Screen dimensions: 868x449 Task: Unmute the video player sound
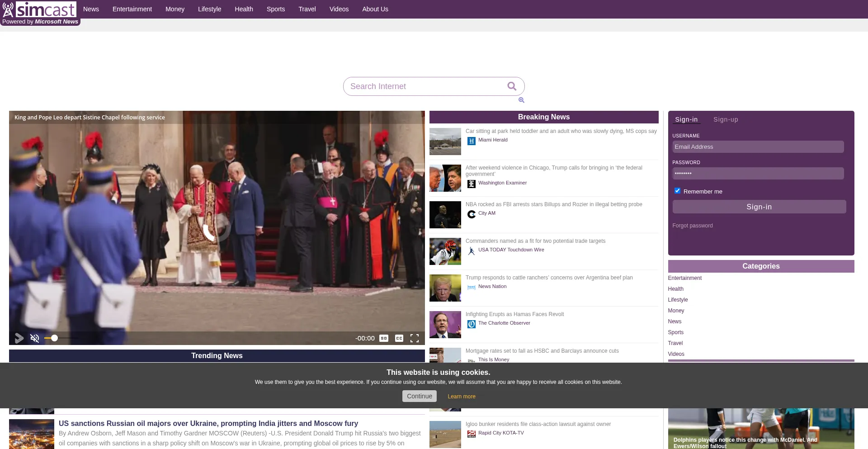(x=35, y=338)
